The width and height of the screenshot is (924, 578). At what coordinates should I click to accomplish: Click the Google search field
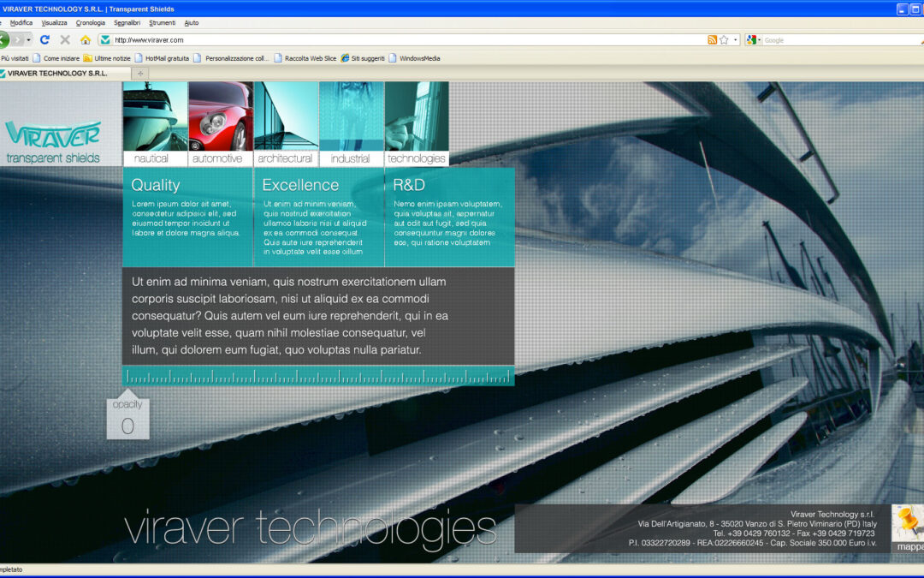coord(843,40)
